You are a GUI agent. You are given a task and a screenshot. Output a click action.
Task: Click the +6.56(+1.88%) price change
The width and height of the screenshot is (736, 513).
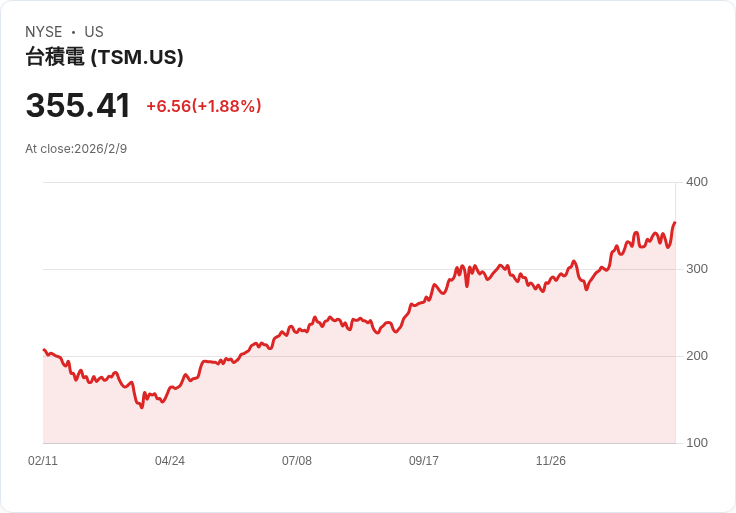tap(203, 106)
